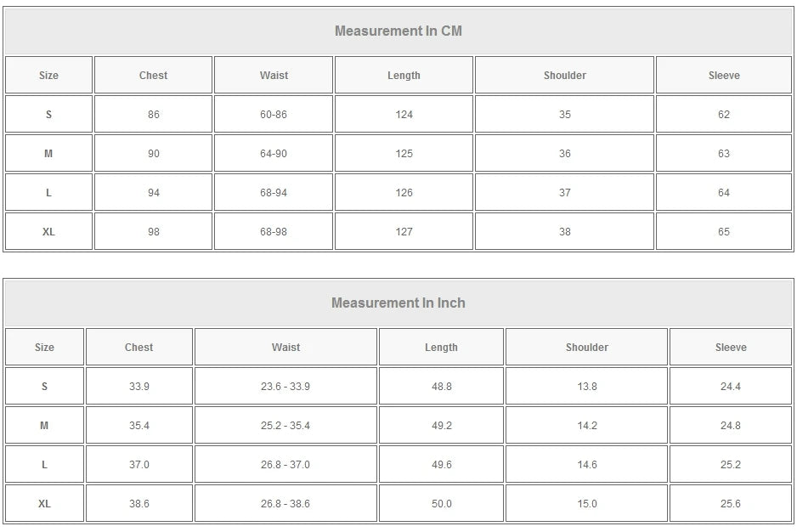
Task: Click the waist range cell 60-86
Action: point(274,115)
